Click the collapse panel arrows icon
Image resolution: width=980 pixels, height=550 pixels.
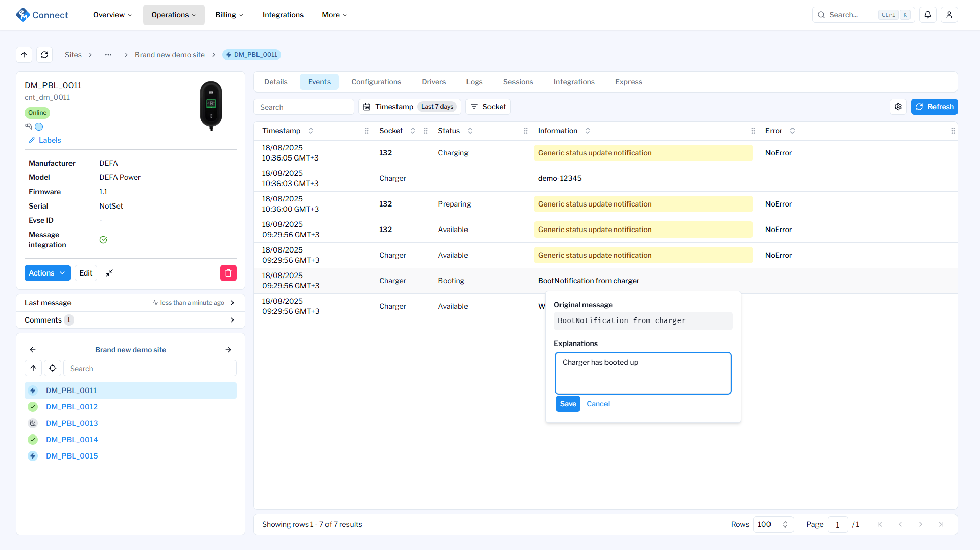coord(109,273)
